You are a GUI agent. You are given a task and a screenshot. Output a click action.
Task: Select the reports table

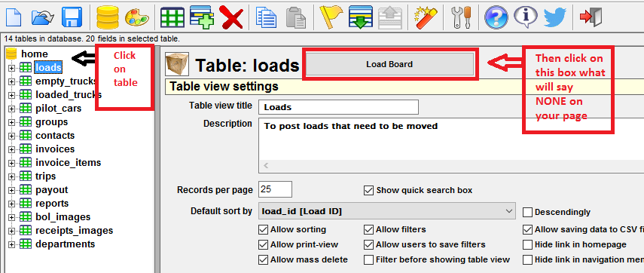click(52, 204)
